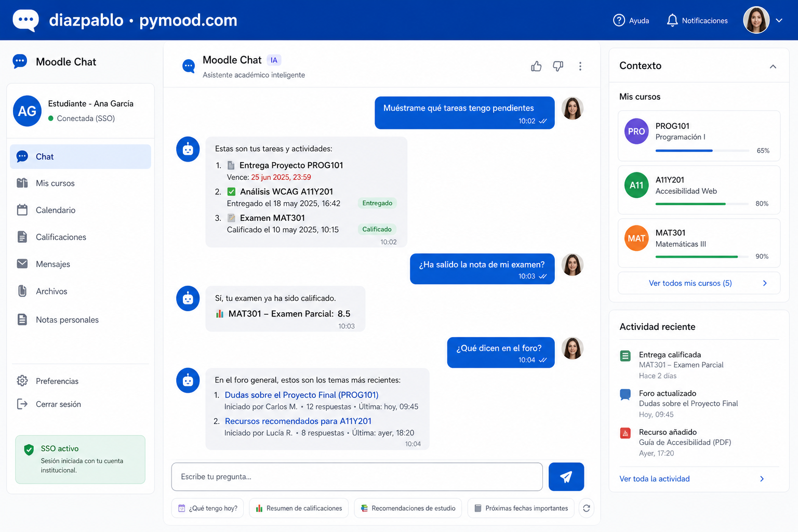Click the ¿Qué tengo hoy? suggestion
798x532 pixels.
tap(208, 508)
